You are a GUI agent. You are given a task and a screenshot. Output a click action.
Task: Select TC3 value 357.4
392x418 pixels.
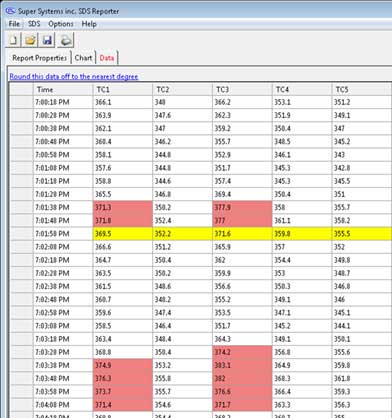pyautogui.click(x=242, y=181)
